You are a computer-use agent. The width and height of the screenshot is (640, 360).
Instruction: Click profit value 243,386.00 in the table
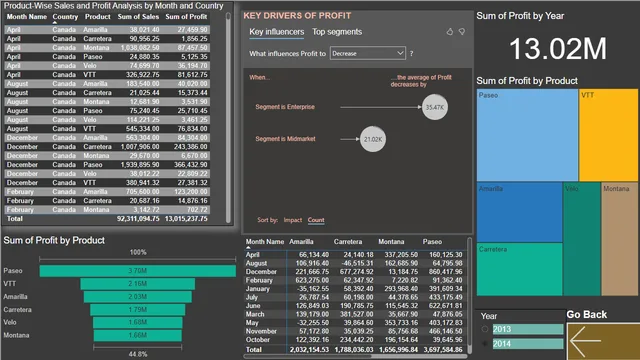coord(190,147)
